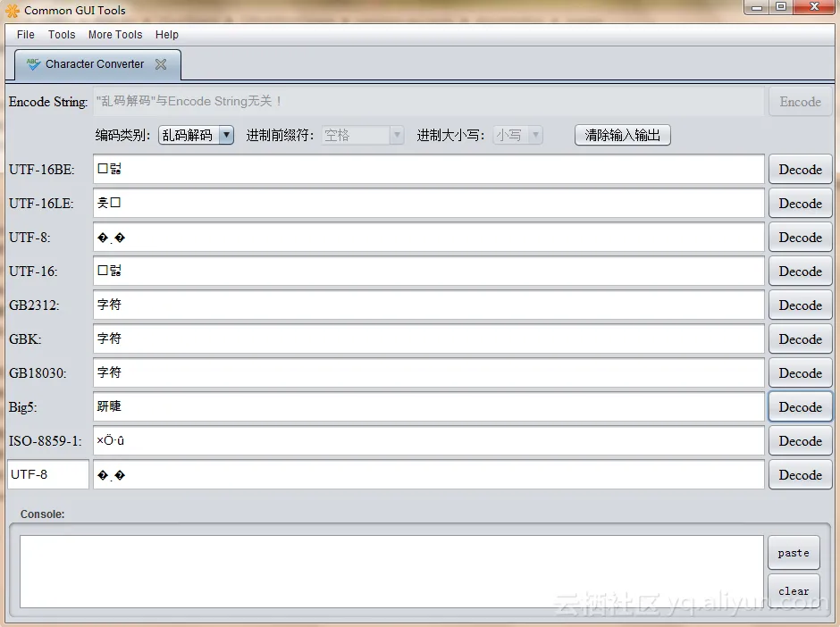The width and height of the screenshot is (840, 627).
Task: Click the 'ISO-8859-1:' row label
Action: click(45, 441)
